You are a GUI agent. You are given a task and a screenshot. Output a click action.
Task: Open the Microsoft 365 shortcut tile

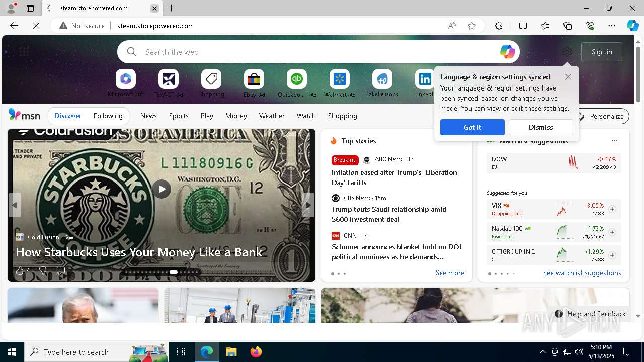[126, 79]
